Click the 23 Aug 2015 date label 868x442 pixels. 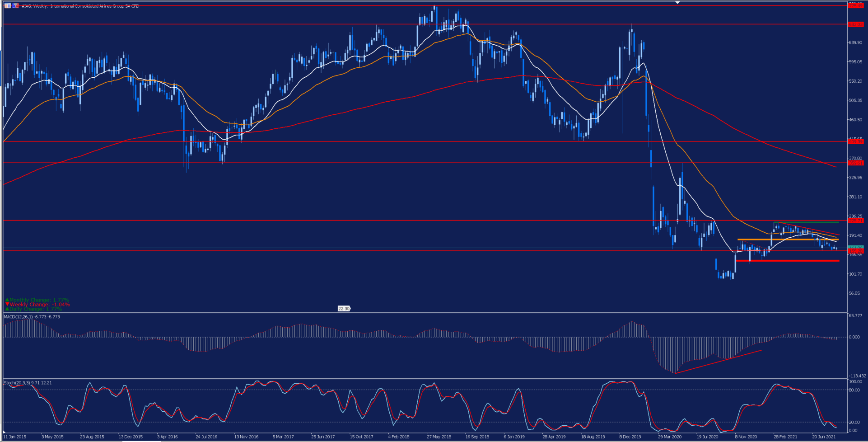click(x=92, y=437)
